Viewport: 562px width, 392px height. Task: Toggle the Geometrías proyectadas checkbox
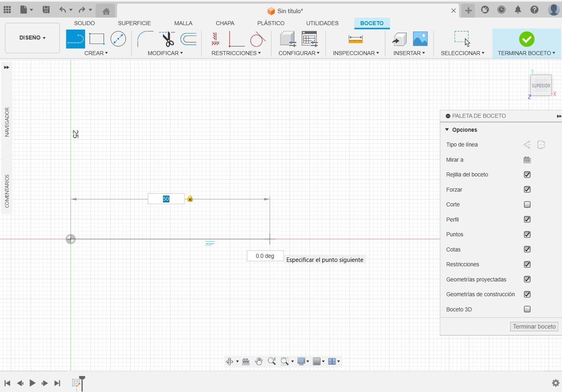(x=527, y=279)
